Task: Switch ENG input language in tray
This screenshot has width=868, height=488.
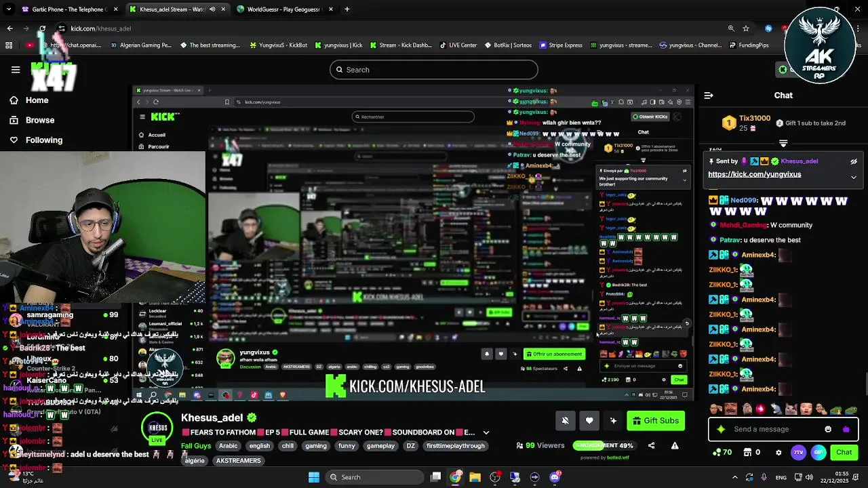Action: (780, 477)
